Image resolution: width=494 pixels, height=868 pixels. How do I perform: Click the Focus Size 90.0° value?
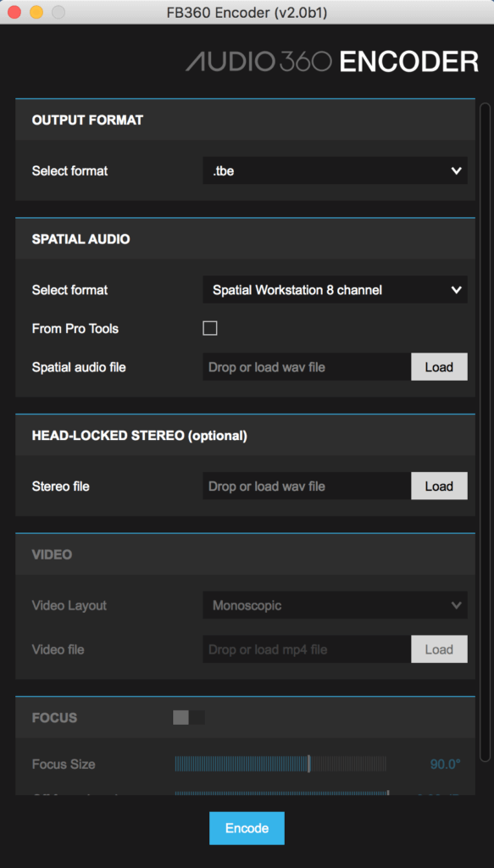446,764
